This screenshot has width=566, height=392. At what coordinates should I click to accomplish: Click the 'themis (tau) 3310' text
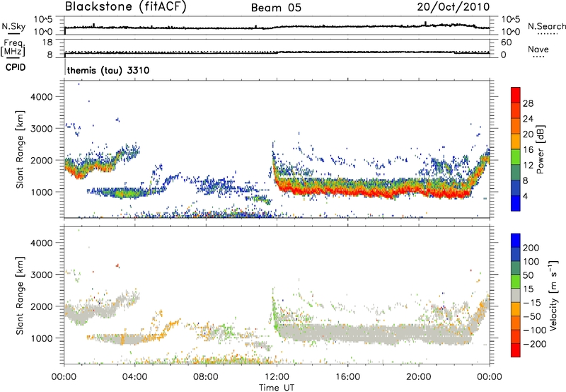tap(108, 70)
